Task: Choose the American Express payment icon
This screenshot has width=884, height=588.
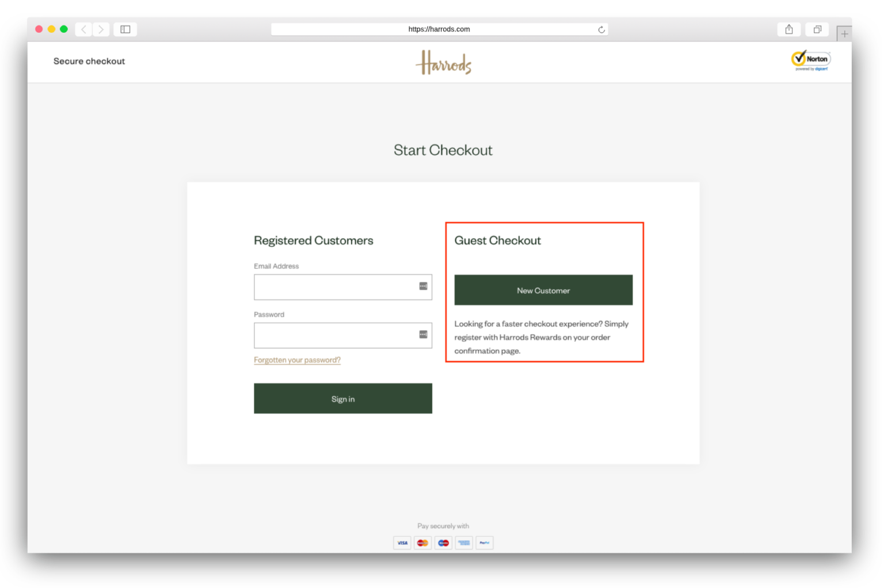Action: click(x=464, y=543)
